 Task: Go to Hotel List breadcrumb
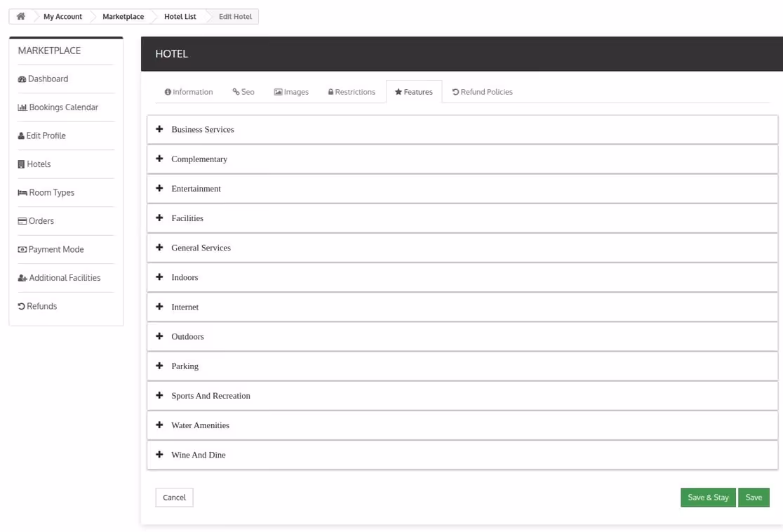pos(180,16)
